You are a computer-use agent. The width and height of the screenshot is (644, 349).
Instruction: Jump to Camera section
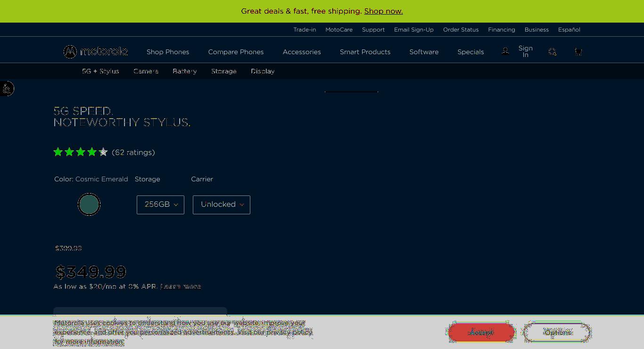coord(146,71)
